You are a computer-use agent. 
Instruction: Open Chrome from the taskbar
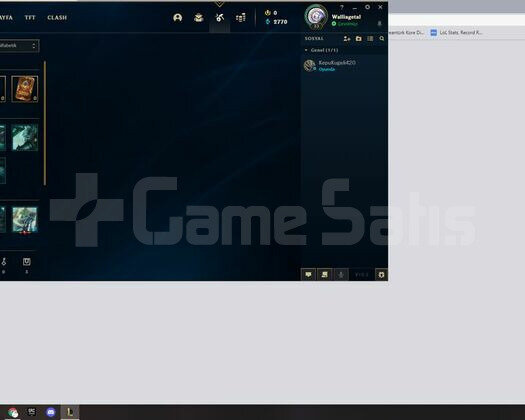pyautogui.click(x=13, y=412)
